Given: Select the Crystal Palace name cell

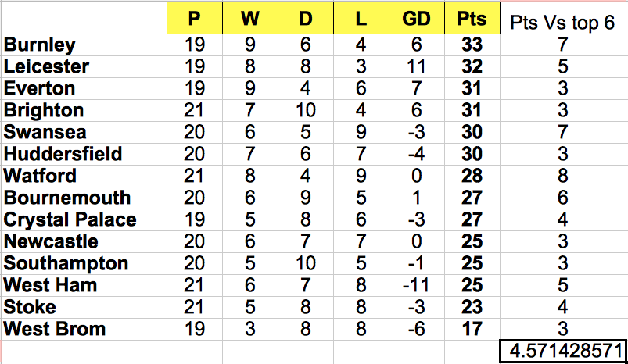Looking at the screenshot, I should click(84, 220).
